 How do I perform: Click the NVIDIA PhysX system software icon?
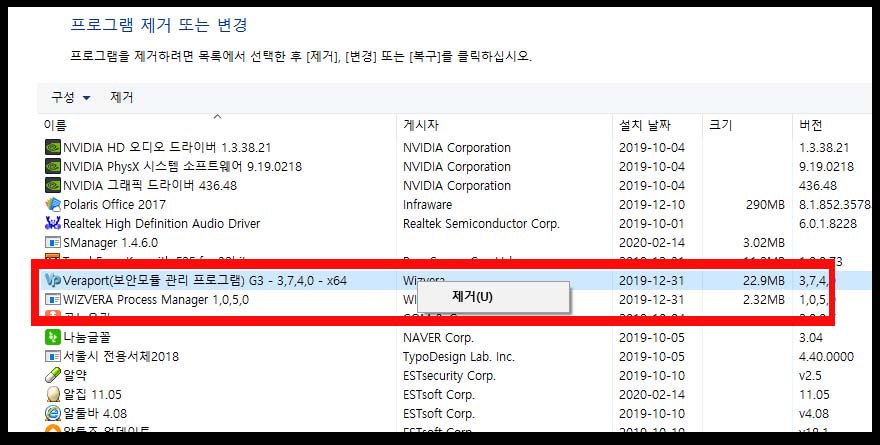tap(52, 167)
